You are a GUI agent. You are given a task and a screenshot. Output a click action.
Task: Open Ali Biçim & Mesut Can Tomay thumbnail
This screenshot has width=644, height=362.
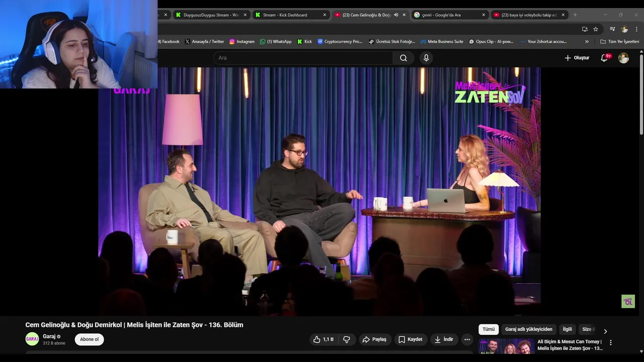point(506,346)
